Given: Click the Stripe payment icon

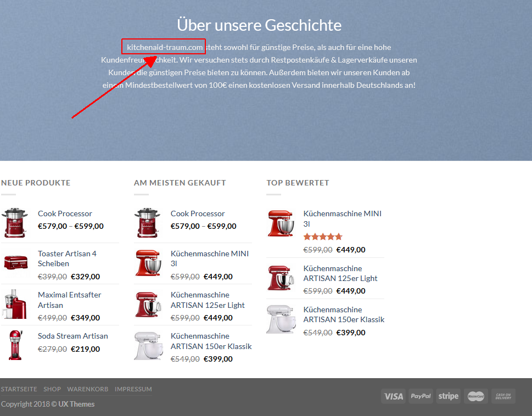Looking at the screenshot, I should tap(448, 396).
